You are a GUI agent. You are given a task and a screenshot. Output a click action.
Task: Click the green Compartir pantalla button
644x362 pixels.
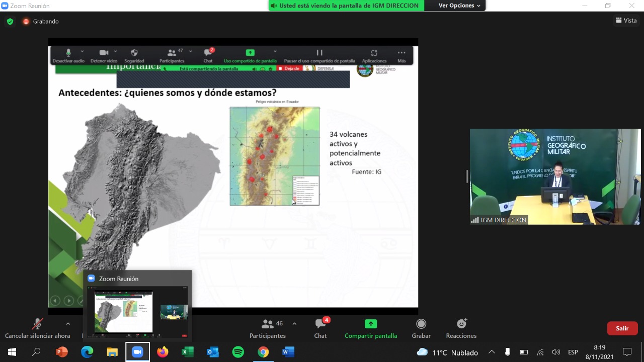(x=371, y=328)
